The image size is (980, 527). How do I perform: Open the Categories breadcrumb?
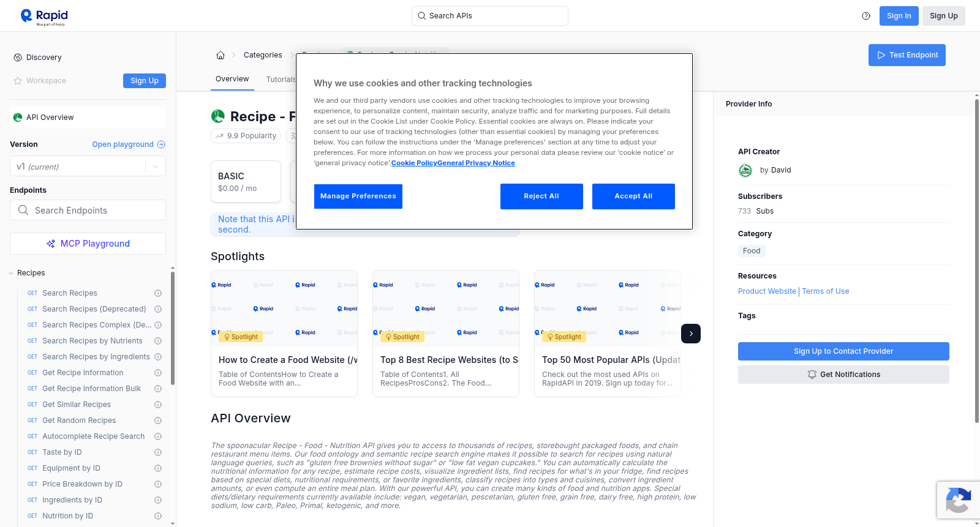(263, 55)
